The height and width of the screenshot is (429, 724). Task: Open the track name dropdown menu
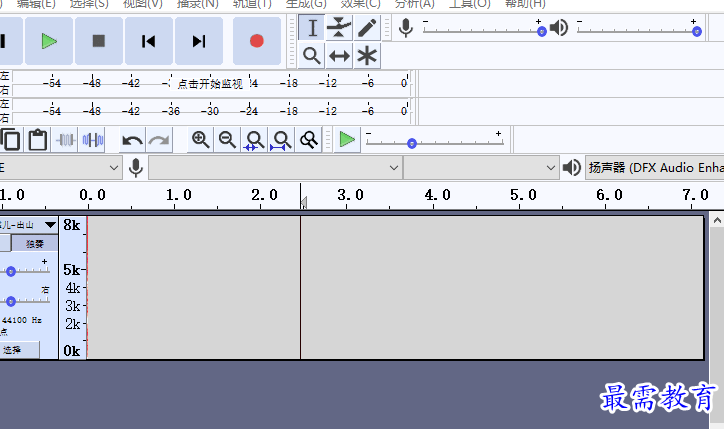29,225
